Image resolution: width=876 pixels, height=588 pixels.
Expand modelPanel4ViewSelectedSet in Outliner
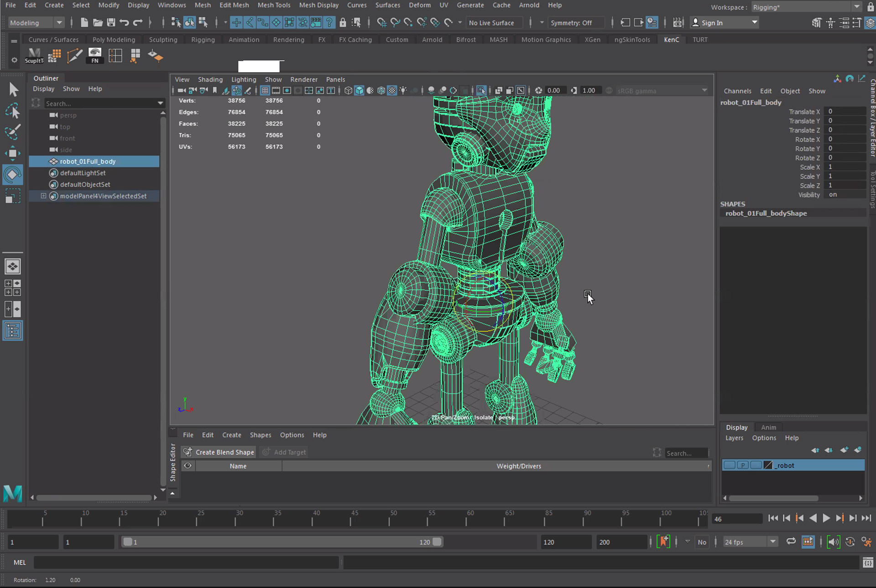[x=43, y=196]
